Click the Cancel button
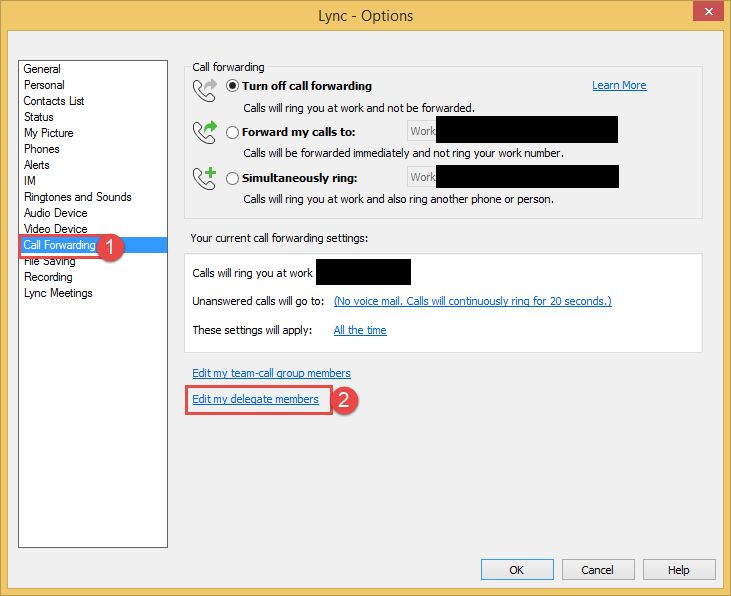This screenshot has width=731, height=596. 598,570
